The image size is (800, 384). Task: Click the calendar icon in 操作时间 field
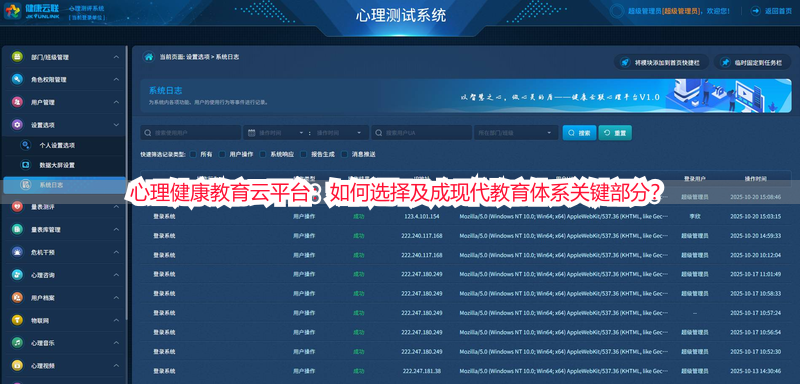tap(252, 133)
